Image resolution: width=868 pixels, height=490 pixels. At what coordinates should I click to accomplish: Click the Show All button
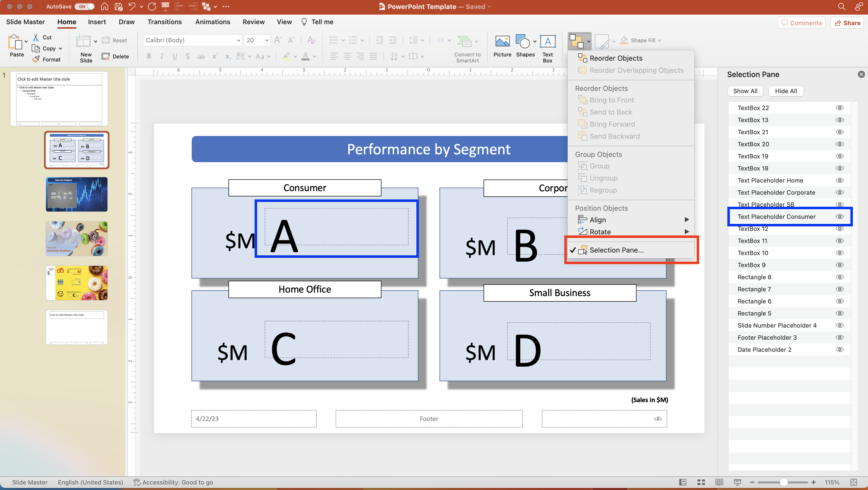point(745,91)
